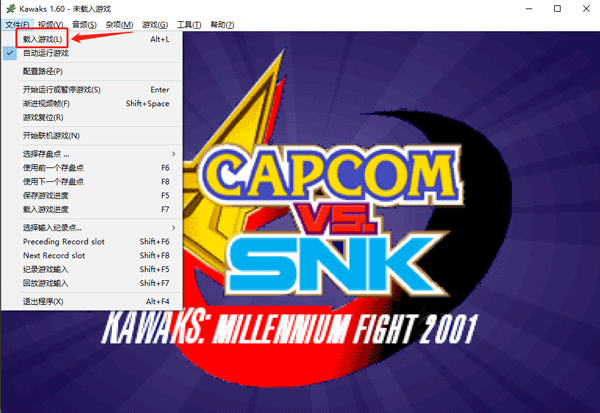Select 开始运行或暂停游戏(S) entry
Image resolution: width=600 pixels, height=413 pixels.
click(91, 90)
